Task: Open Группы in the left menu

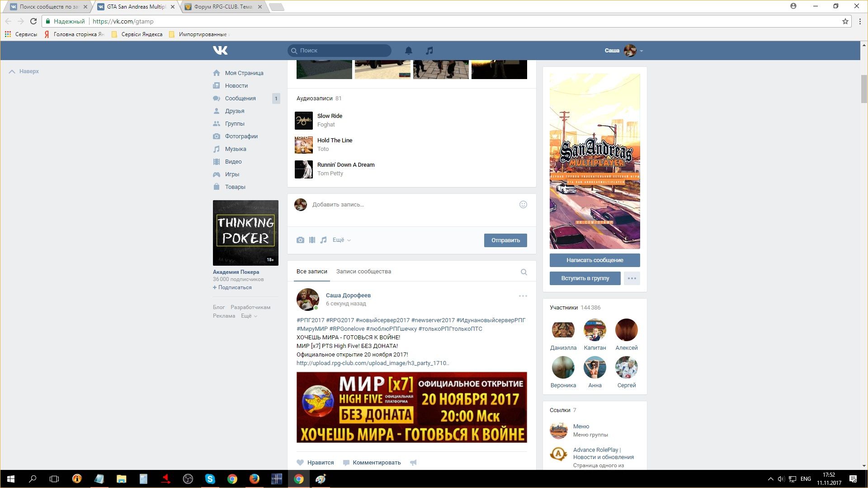Action: tap(235, 123)
